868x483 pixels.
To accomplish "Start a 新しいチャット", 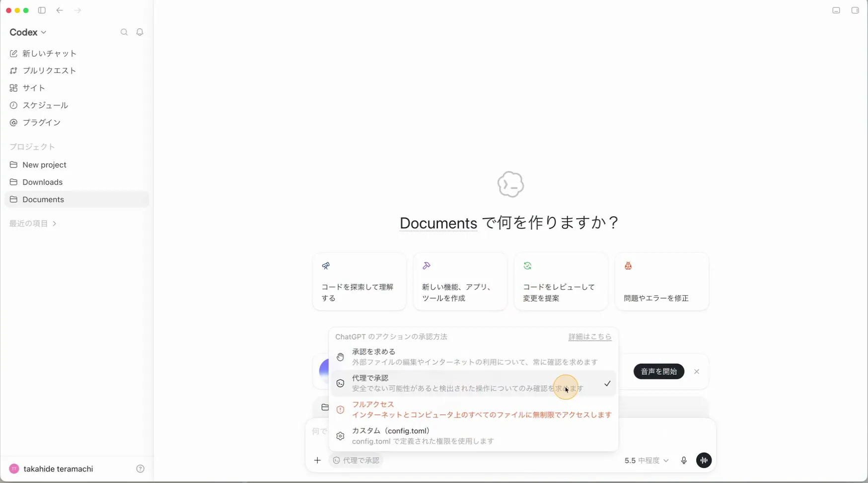I will coord(76,54).
